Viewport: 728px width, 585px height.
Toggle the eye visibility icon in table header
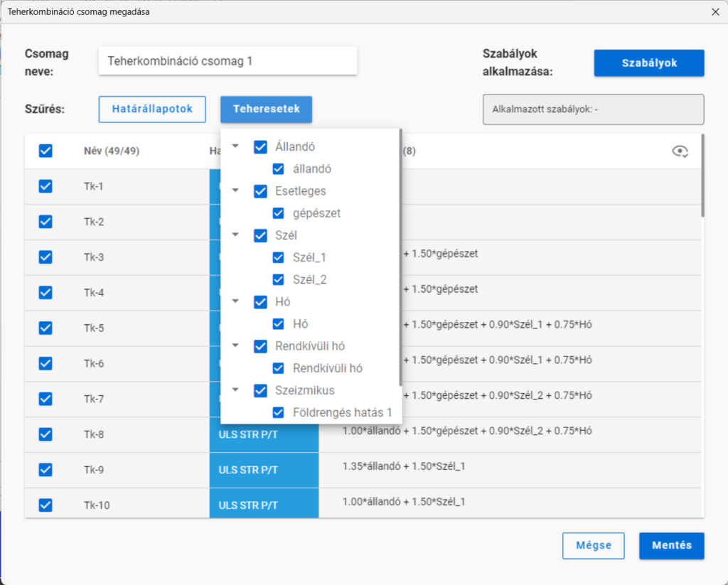pyautogui.click(x=680, y=151)
